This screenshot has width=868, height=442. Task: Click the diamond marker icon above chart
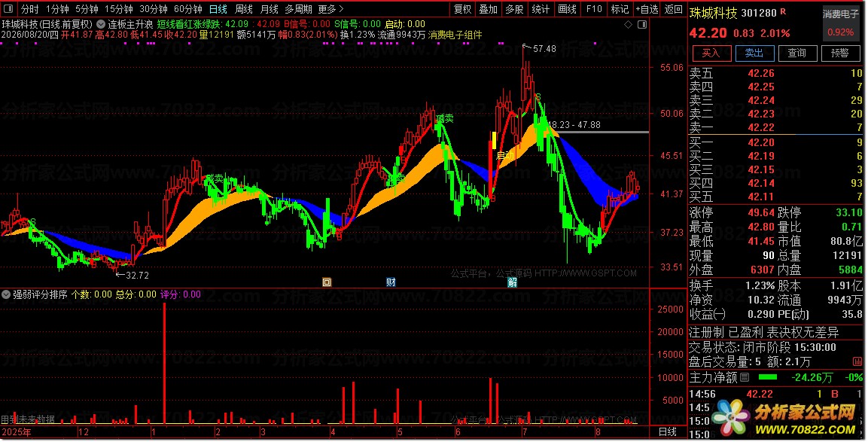[628, 24]
